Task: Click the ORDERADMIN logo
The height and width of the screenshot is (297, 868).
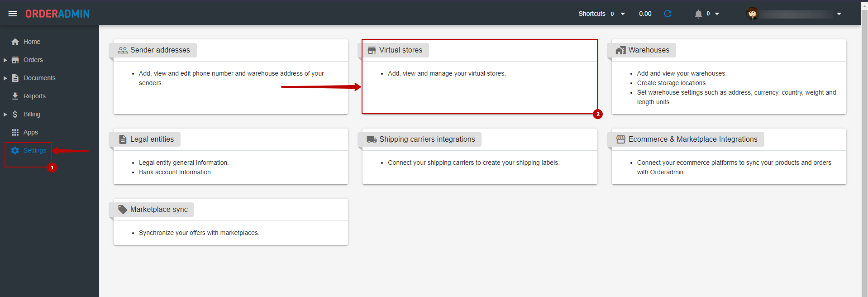Action: tap(57, 14)
